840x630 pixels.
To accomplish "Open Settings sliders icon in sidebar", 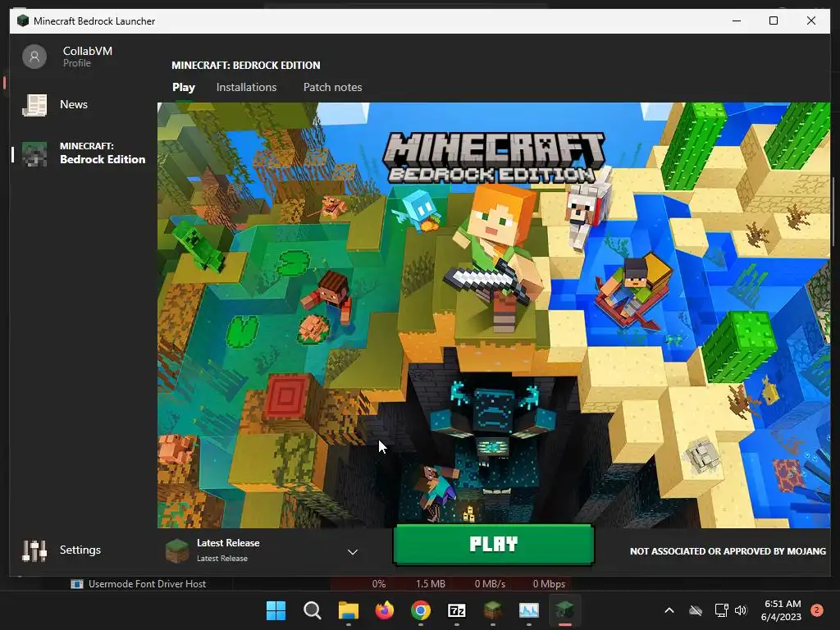I will 34,550.
